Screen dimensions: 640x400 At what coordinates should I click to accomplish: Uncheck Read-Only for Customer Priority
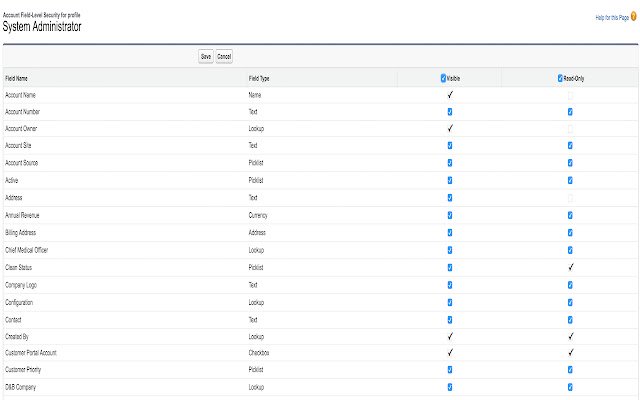point(570,369)
